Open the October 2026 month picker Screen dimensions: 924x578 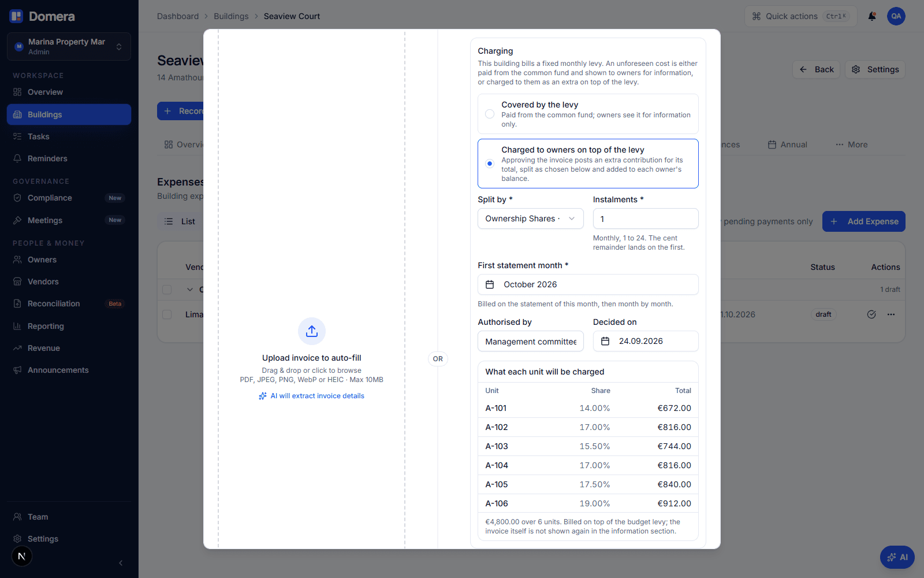pyautogui.click(x=588, y=284)
